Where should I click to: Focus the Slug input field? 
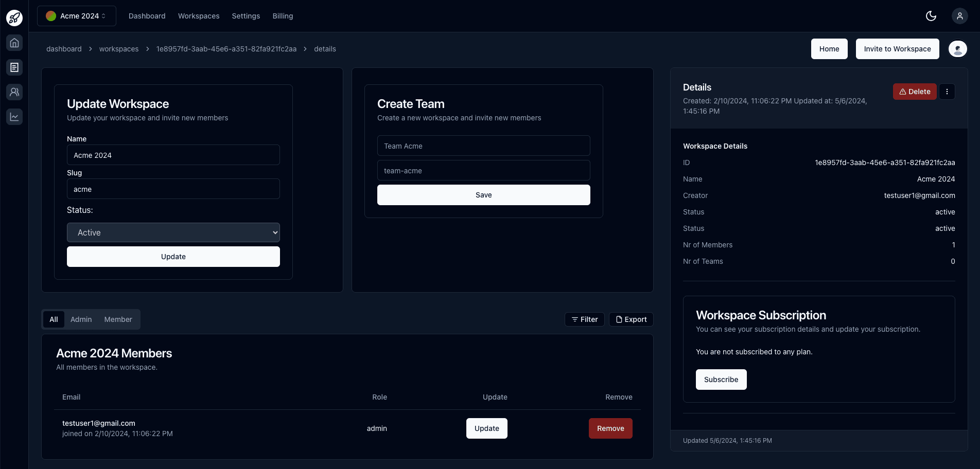click(173, 189)
